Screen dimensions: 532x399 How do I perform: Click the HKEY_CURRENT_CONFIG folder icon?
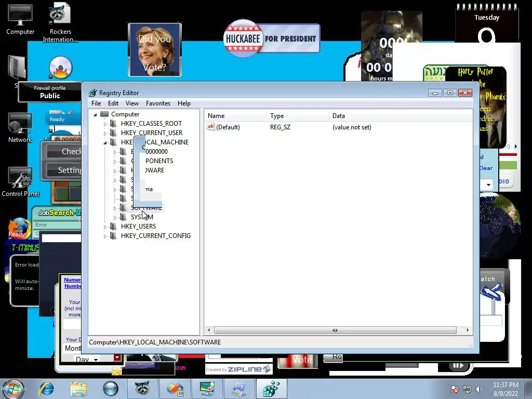point(113,235)
